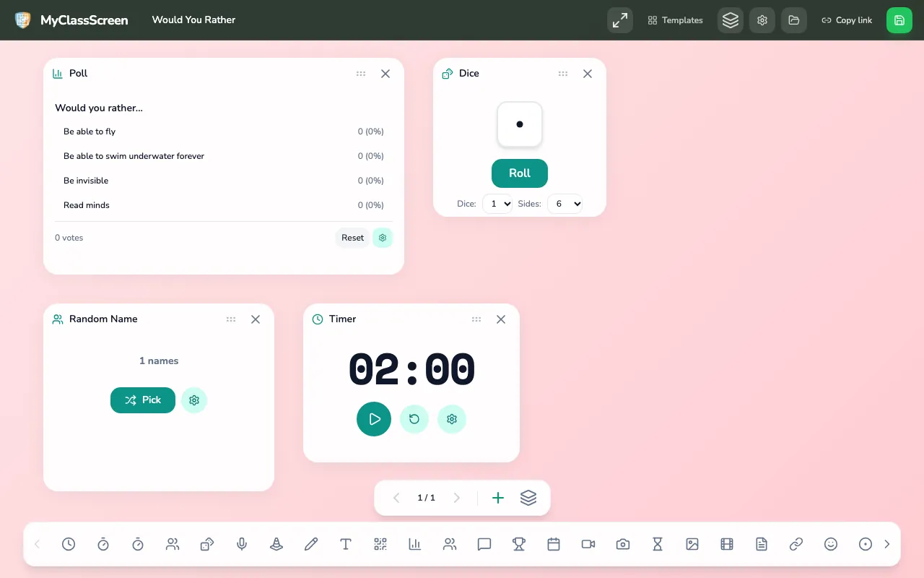Screen dimensions: 924x578
Task: Show more widgets with the toolbar right arrow
Action: (x=887, y=544)
